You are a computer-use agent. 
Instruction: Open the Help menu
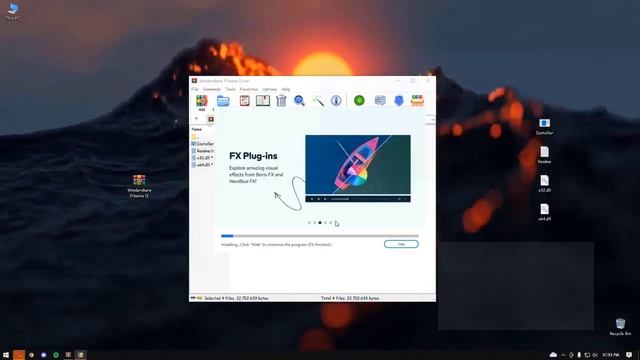(286, 89)
